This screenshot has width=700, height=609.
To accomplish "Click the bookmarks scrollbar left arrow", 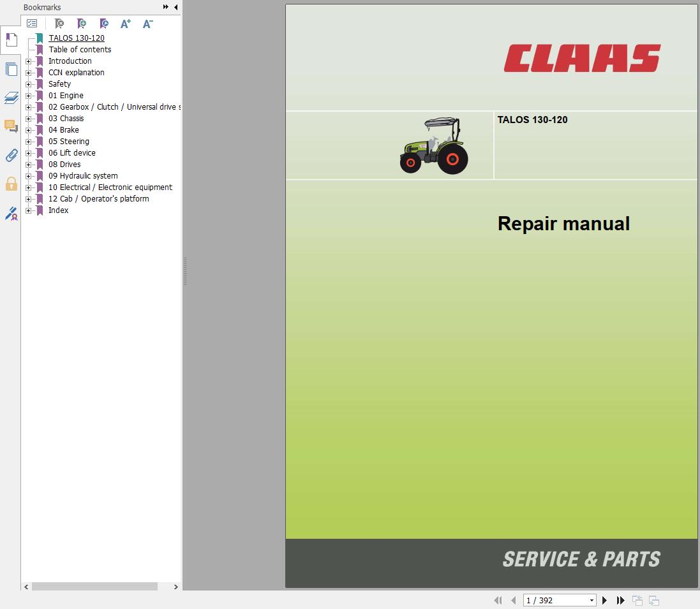I will 26,587.
